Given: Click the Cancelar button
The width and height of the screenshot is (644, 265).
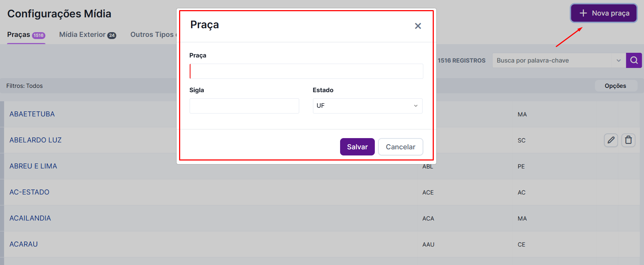Looking at the screenshot, I should (x=400, y=147).
